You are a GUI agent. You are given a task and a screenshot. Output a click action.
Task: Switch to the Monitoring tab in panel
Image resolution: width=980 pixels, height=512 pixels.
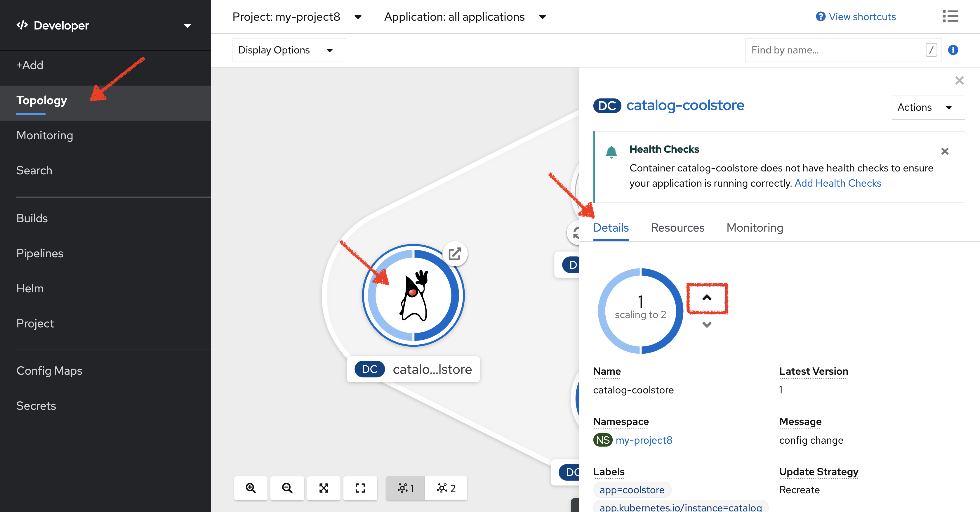(x=755, y=228)
